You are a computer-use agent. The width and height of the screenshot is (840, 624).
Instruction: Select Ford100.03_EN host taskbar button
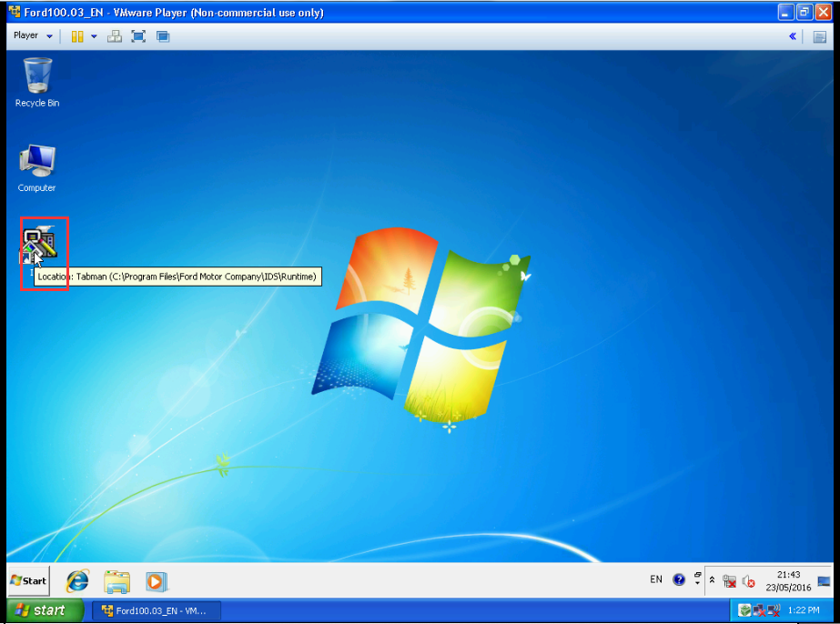pos(156,610)
